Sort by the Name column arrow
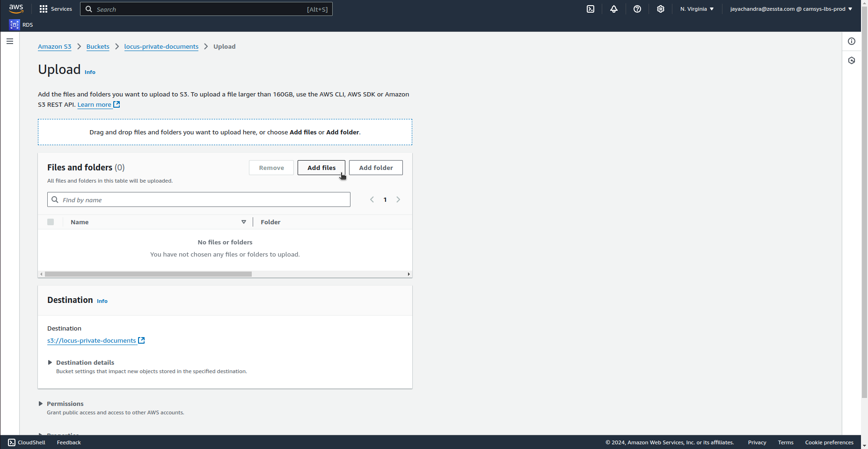868x449 pixels. pyautogui.click(x=244, y=222)
